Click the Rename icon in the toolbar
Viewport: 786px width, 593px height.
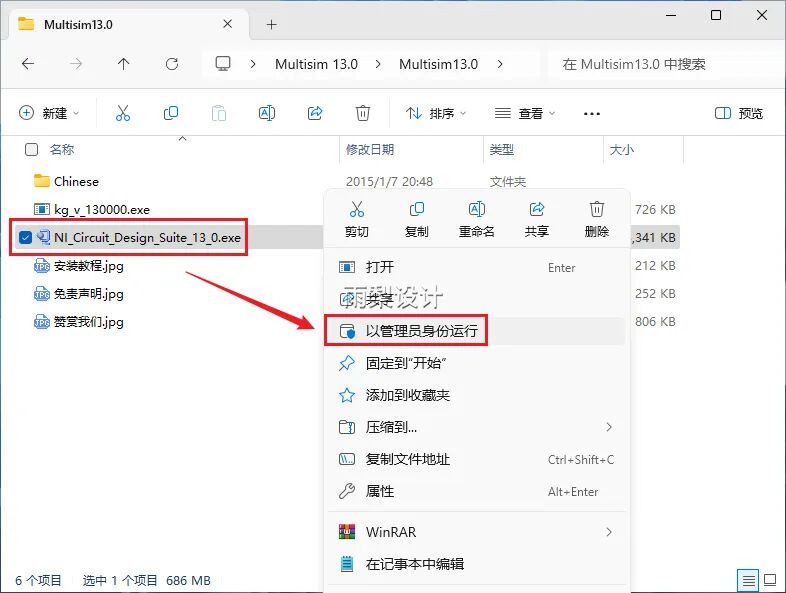(x=267, y=113)
